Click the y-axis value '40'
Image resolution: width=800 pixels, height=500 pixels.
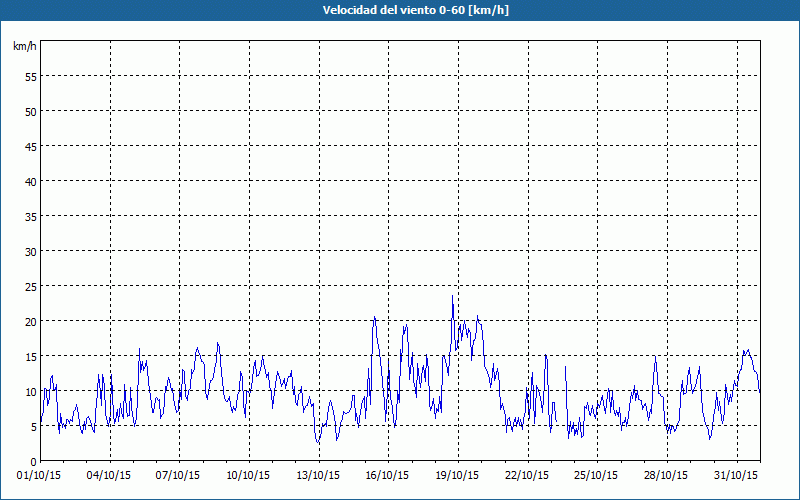31,182
